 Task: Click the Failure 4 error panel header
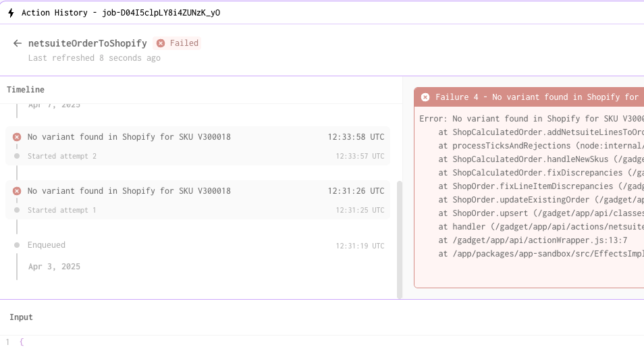[529, 97]
